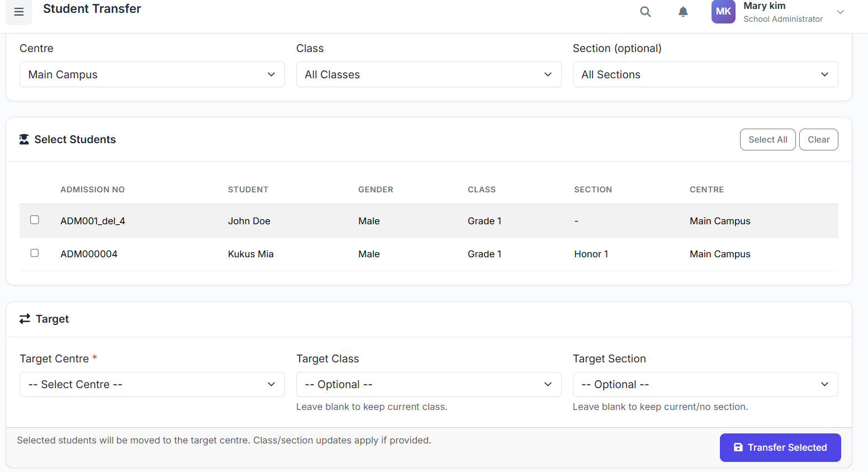Screen dimensions: 868x472
Task: Click the MK user avatar
Action: [x=723, y=12]
